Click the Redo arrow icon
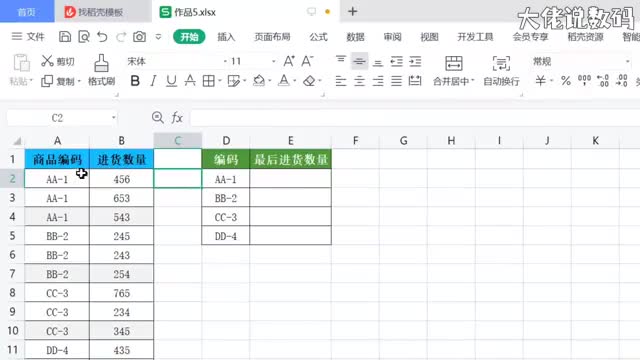Viewport: 640px width, 360px height. [x=121, y=37]
